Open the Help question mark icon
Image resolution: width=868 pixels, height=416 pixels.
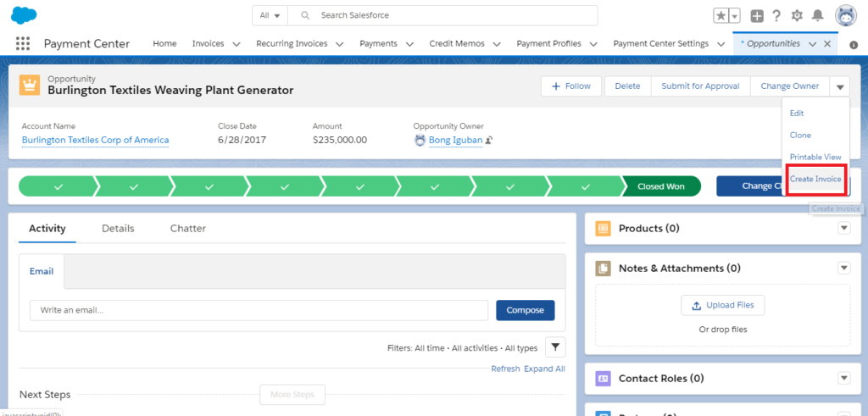coord(776,16)
